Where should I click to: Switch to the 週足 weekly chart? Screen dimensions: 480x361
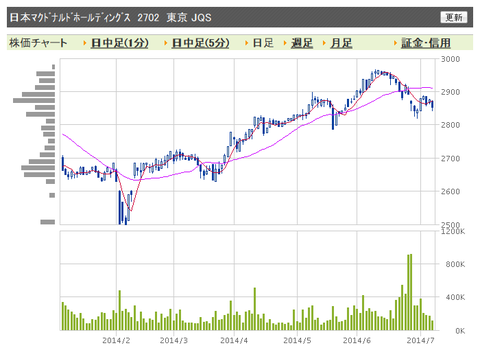[302, 43]
